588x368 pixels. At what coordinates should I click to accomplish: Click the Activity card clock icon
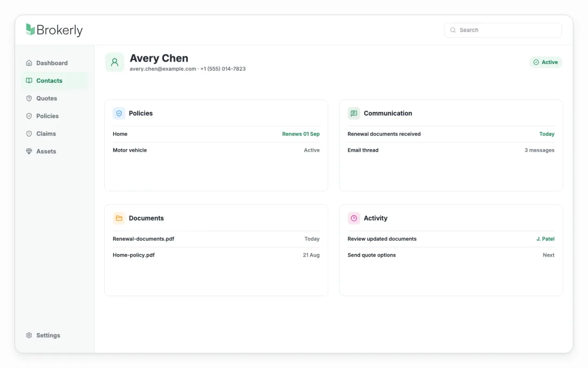click(x=354, y=218)
